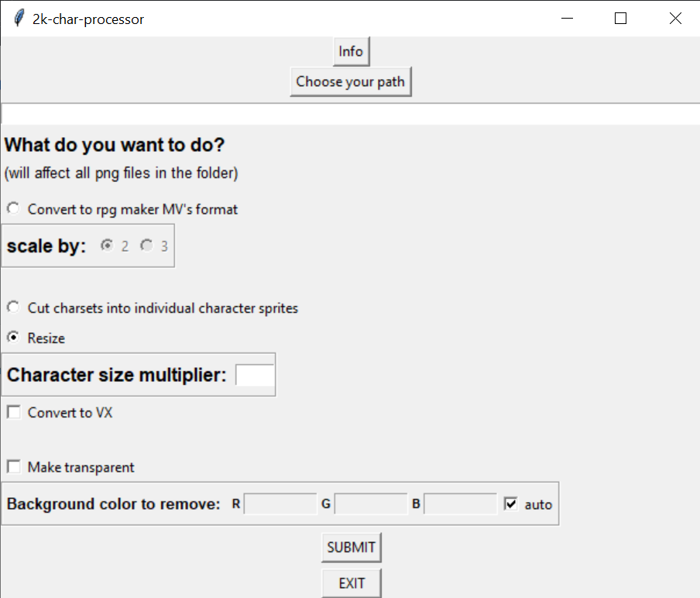700x598 pixels.
Task: Click the G value field for background color
Action: tap(370, 503)
